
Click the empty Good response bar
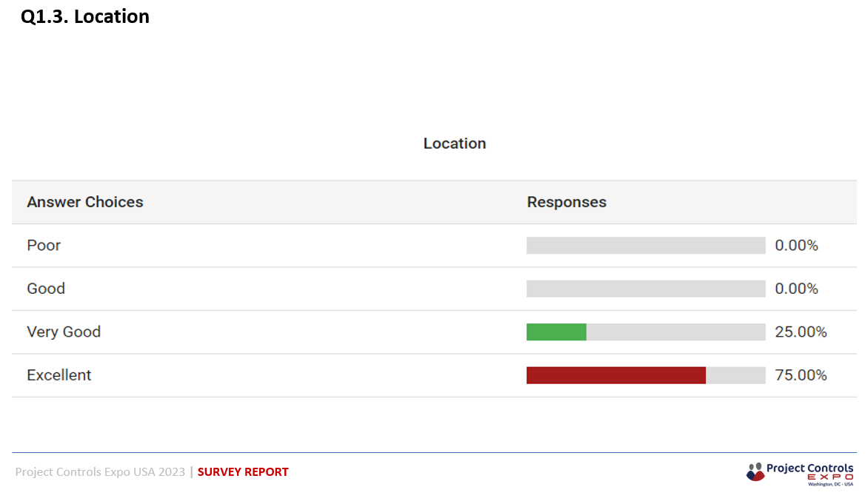pos(646,288)
